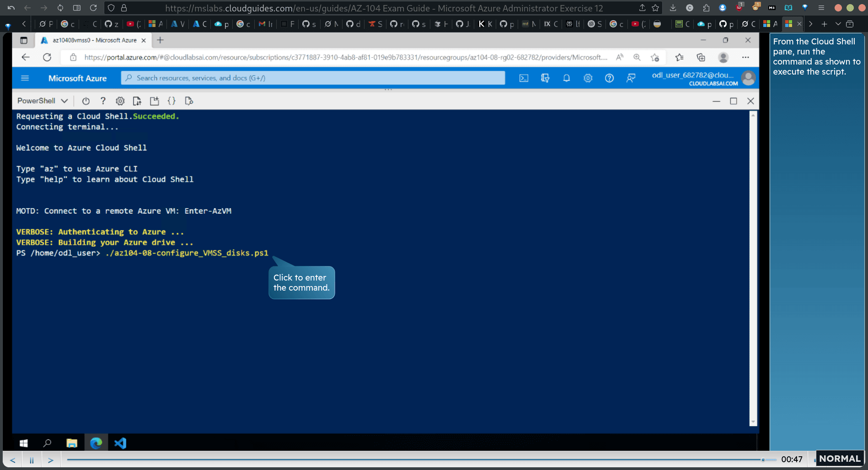This screenshot has height=470, width=868.
Task: Open the Cloud Shell editor braces icon
Action: tap(171, 101)
